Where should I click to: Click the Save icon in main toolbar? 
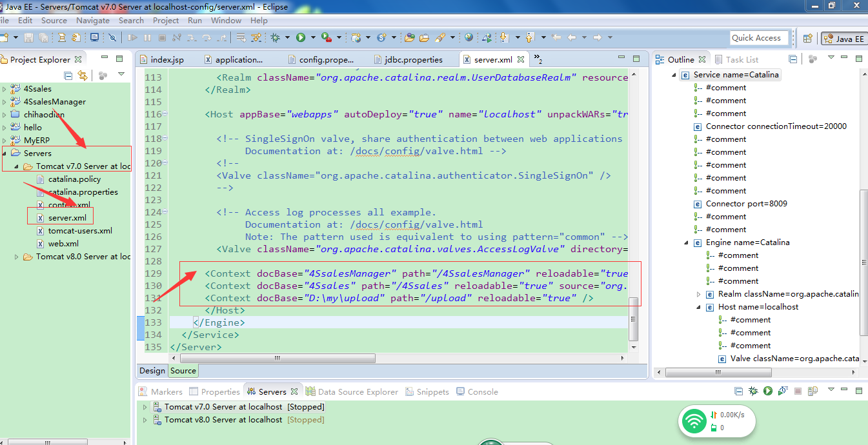click(x=28, y=37)
